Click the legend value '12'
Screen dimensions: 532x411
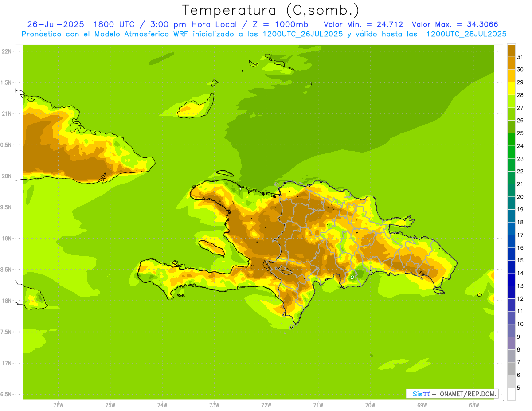click(520, 298)
